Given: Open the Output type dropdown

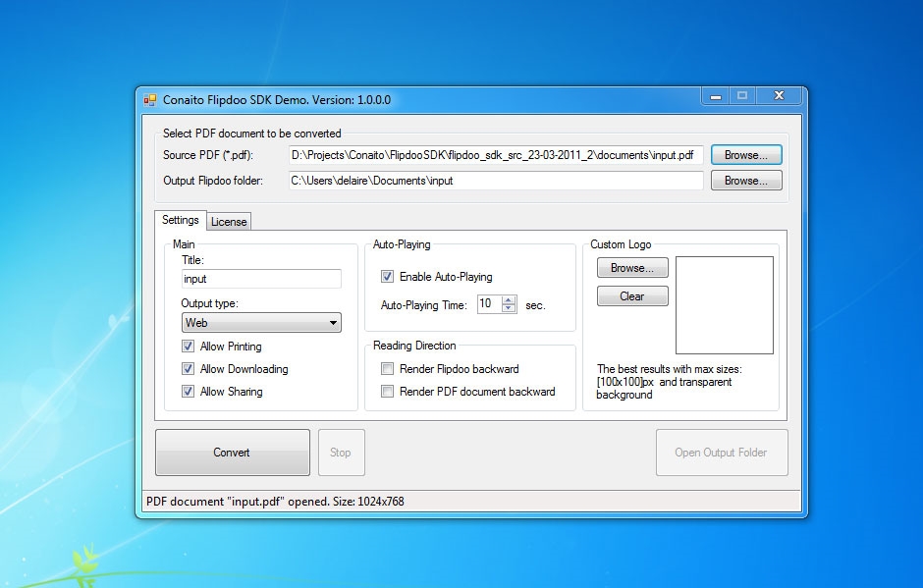Looking at the screenshot, I should [x=261, y=323].
